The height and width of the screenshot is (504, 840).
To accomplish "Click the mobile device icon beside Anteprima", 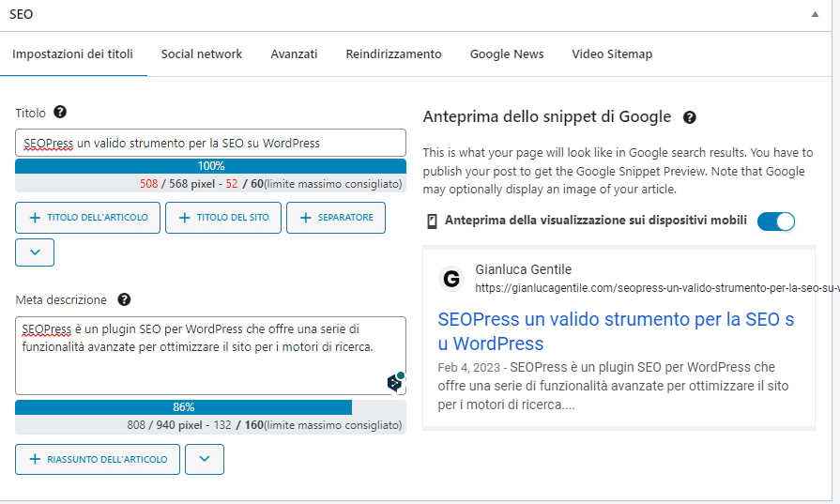I will tap(432, 221).
